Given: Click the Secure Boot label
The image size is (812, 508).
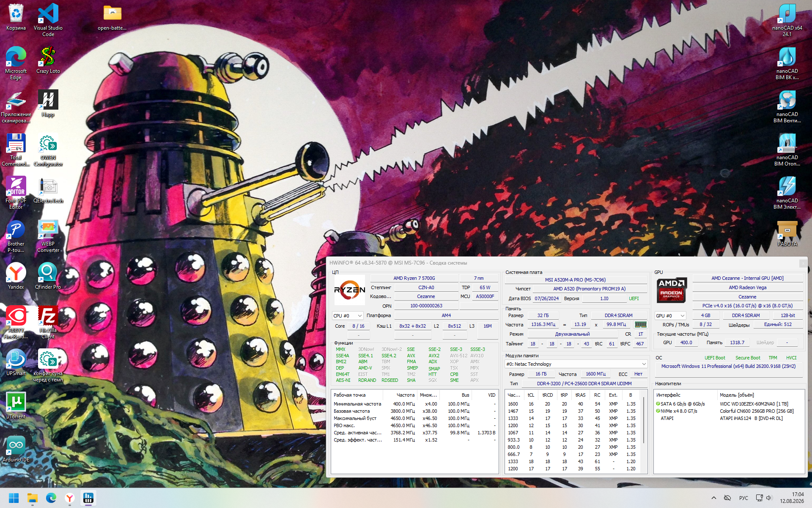Looking at the screenshot, I should (748, 358).
